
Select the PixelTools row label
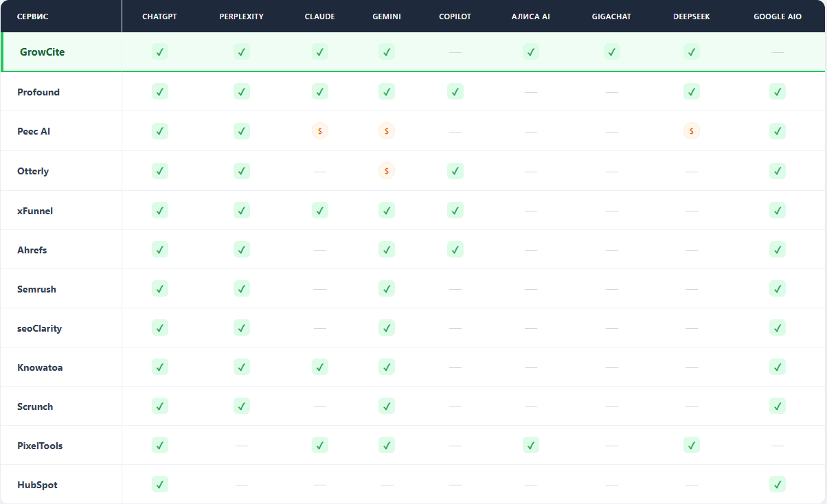pyautogui.click(x=40, y=446)
